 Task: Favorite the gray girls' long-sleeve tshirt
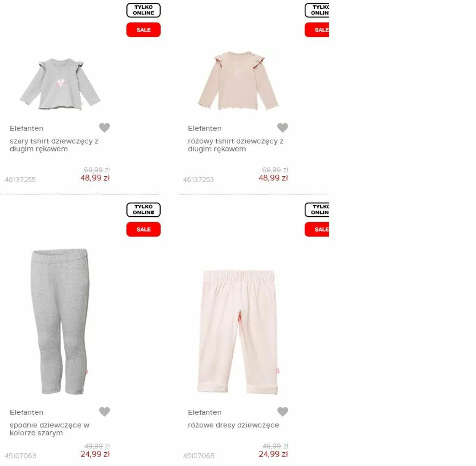[104, 128]
